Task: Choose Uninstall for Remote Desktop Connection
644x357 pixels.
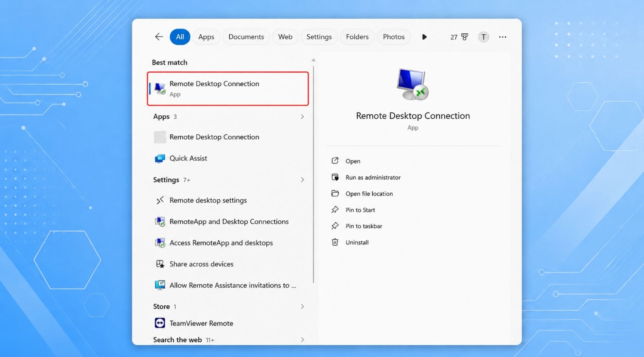Action: 357,242
